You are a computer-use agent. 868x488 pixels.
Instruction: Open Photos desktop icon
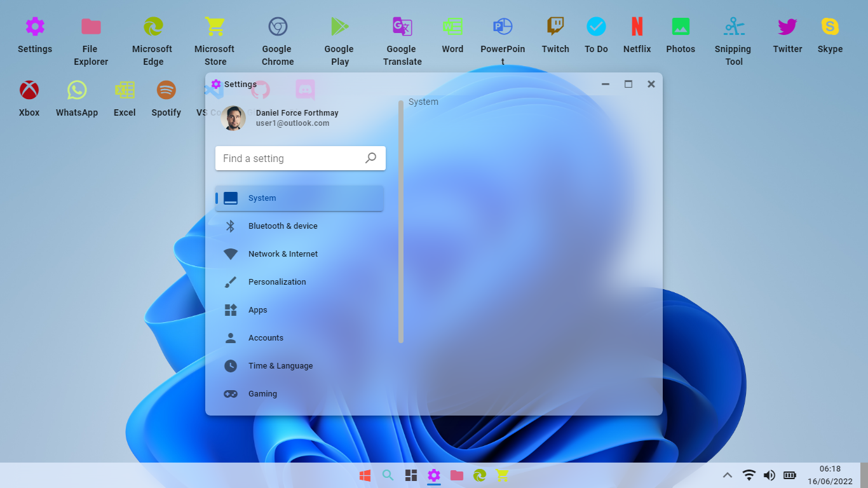click(681, 36)
